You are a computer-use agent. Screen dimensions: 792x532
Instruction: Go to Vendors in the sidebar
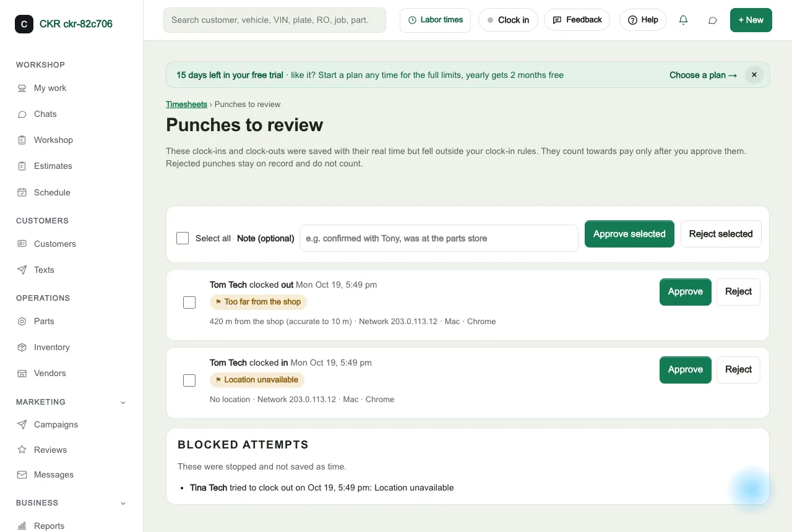pos(49,373)
